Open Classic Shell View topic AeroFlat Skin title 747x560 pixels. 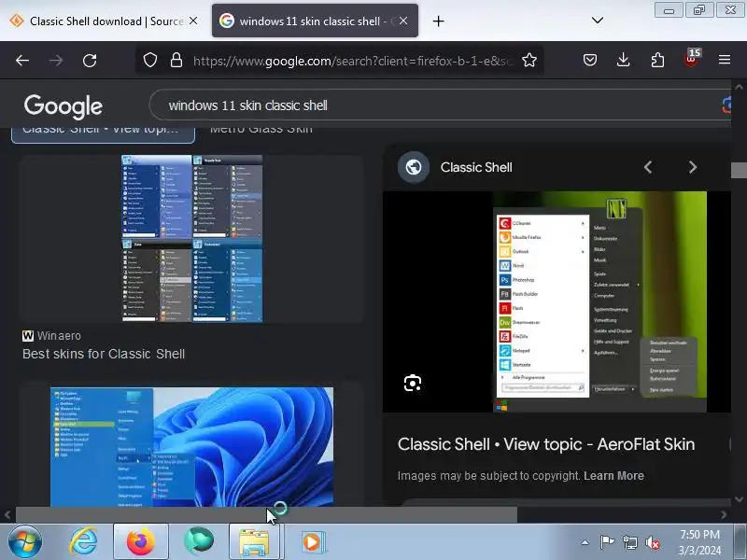click(x=546, y=444)
